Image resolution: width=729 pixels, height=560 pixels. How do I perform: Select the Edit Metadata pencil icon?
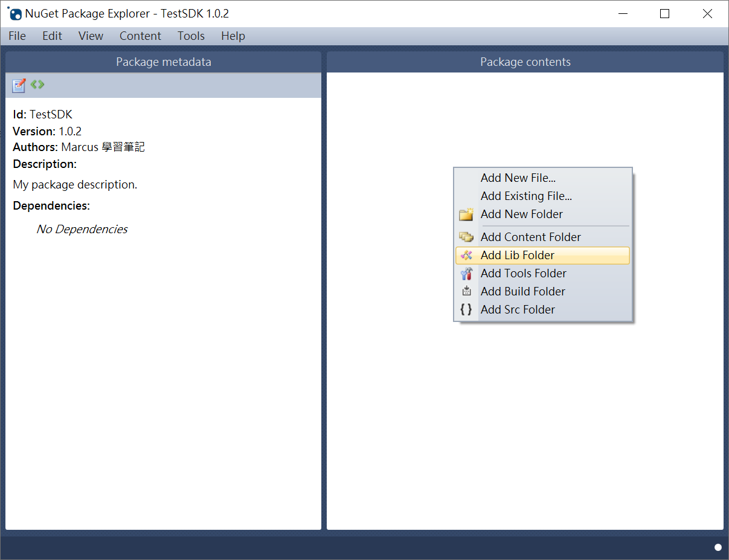pos(18,85)
